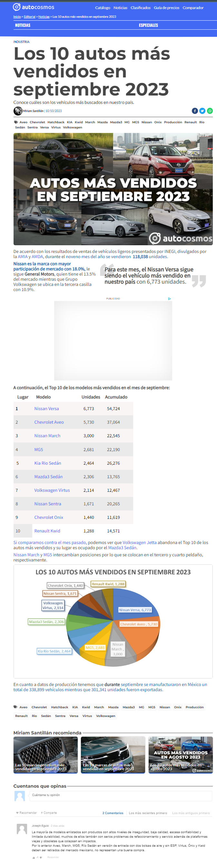Follow the Volkswagen Jetta link

coord(140,542)
